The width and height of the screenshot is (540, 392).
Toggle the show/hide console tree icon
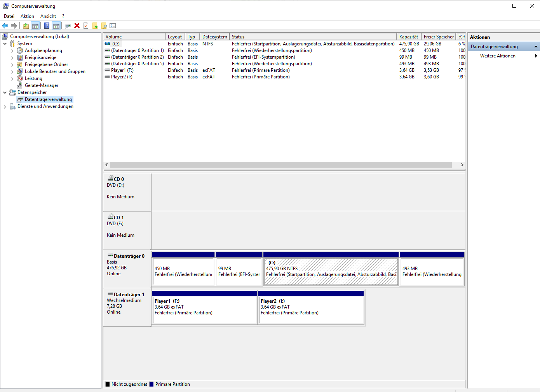pyautogui.click(x=35, y=26)
